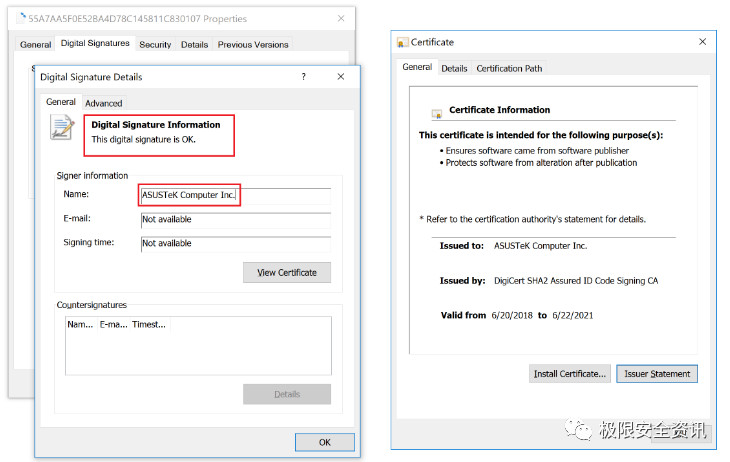
Task: Open the Details tab in Properties window
Action: (194, 45)
